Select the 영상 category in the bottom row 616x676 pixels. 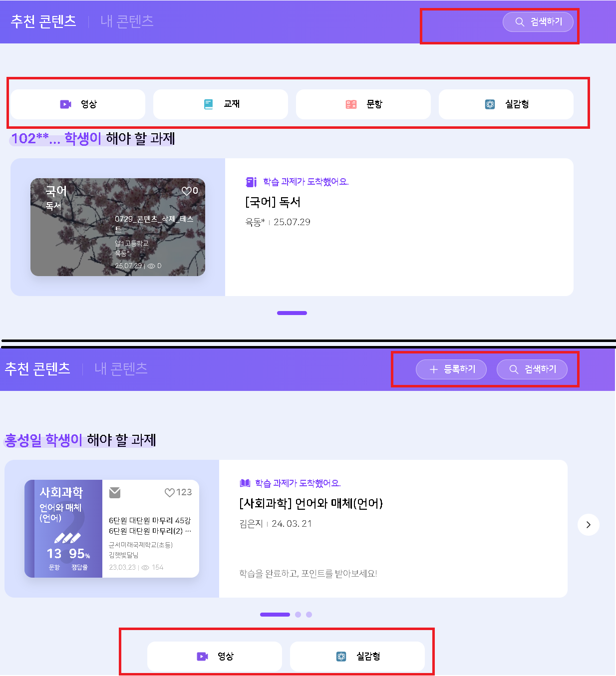(215, 657)
